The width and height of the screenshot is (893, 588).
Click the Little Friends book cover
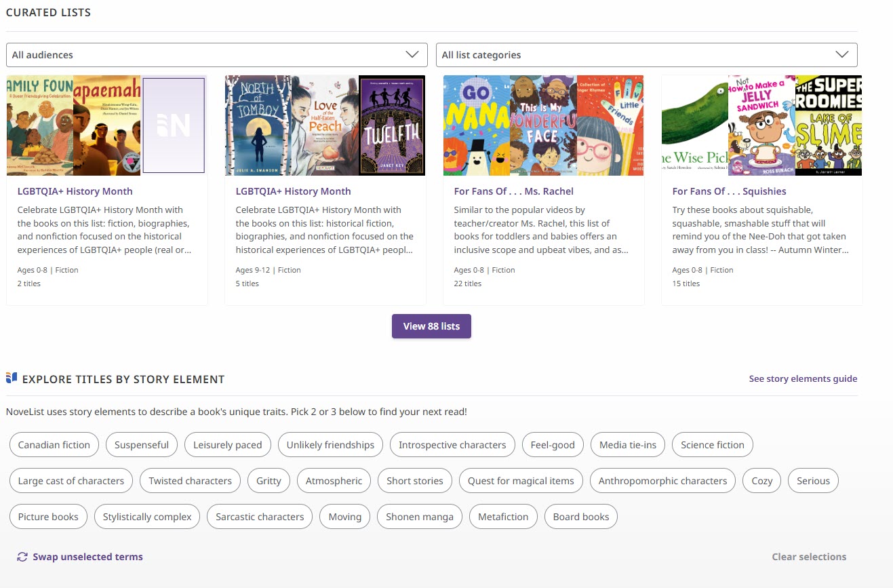pyautogui.click(x=610, y=125)
